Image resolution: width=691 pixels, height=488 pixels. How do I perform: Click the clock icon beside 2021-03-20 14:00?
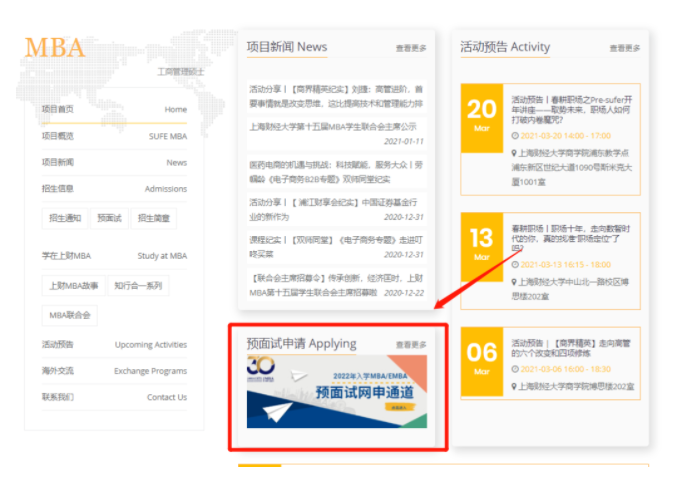(x=515, y=135)
